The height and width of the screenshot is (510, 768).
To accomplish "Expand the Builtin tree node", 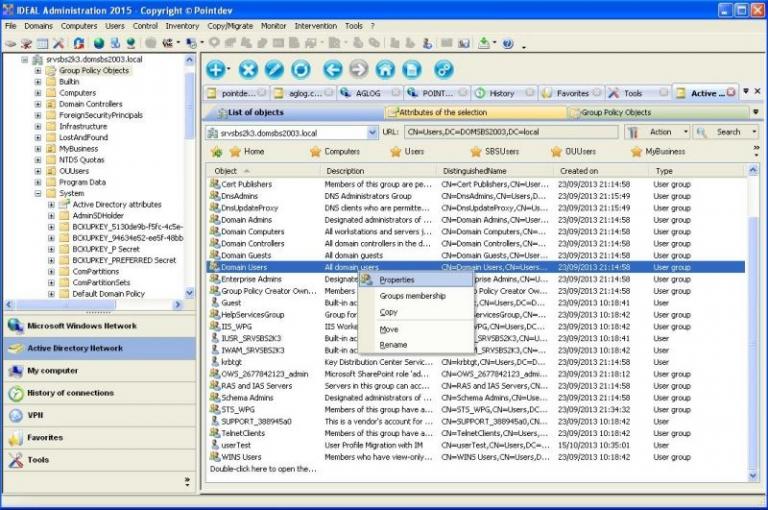I will pyautogui.click(x=38, y=82).
